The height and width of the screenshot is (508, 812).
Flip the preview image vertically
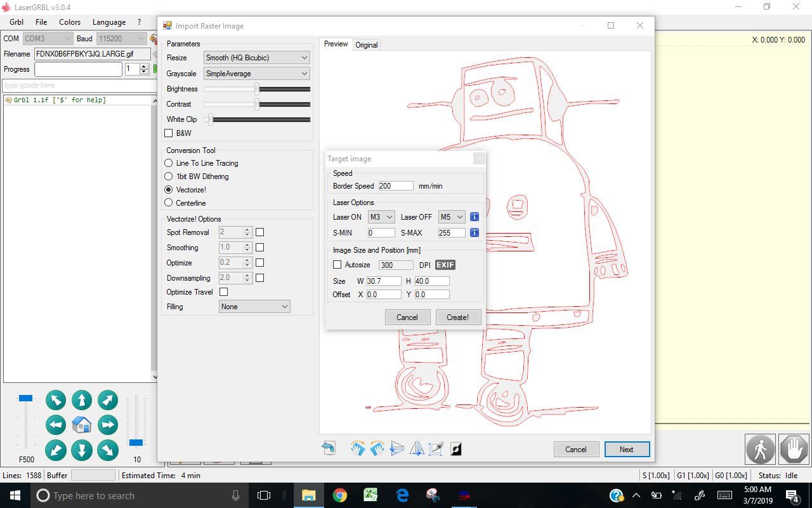[396, 448]
